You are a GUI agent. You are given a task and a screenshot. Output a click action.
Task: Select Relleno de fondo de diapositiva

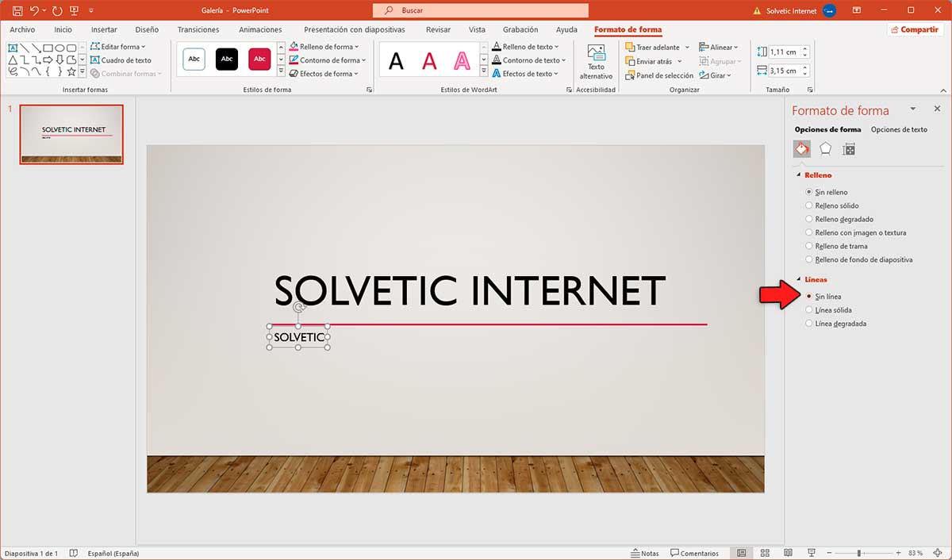coord(858,259)
